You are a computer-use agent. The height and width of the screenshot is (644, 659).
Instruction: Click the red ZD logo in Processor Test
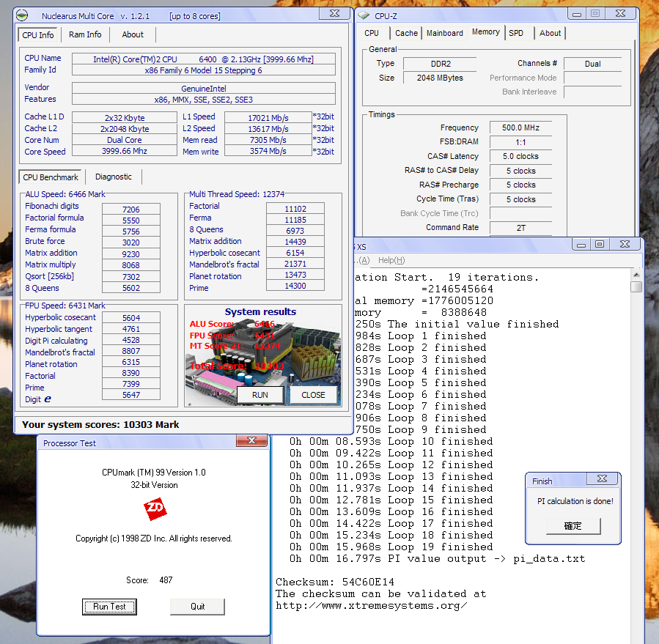(x=155, y=509)
